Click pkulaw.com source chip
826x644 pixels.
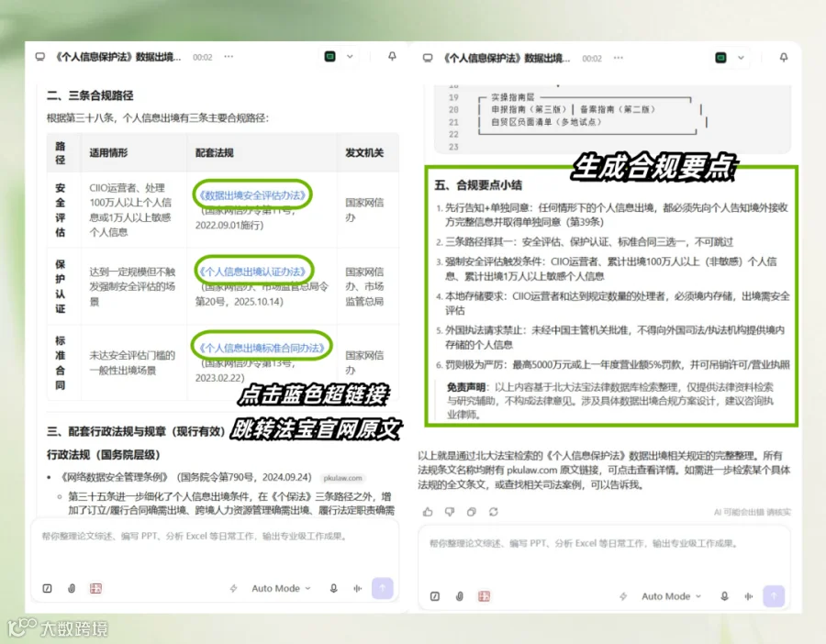(342, 478)
